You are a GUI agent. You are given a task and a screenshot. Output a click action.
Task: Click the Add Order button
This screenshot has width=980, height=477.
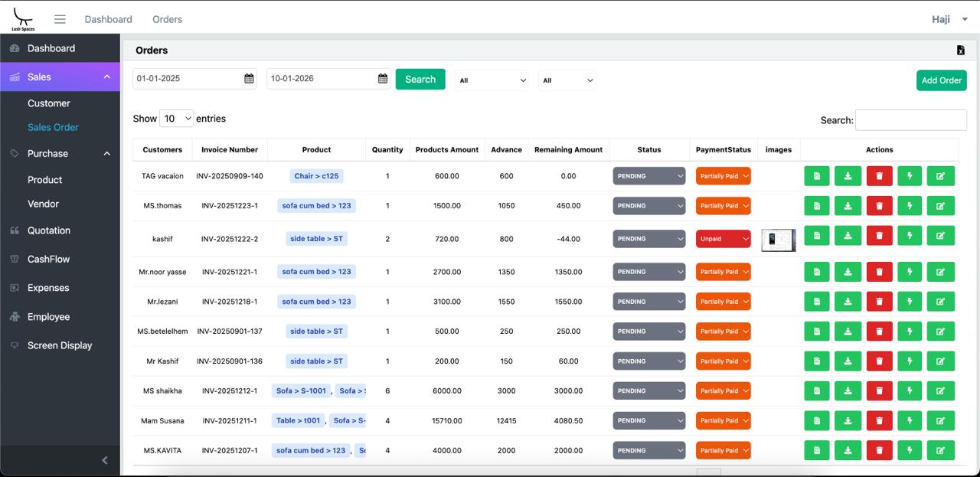pos(941,80)
